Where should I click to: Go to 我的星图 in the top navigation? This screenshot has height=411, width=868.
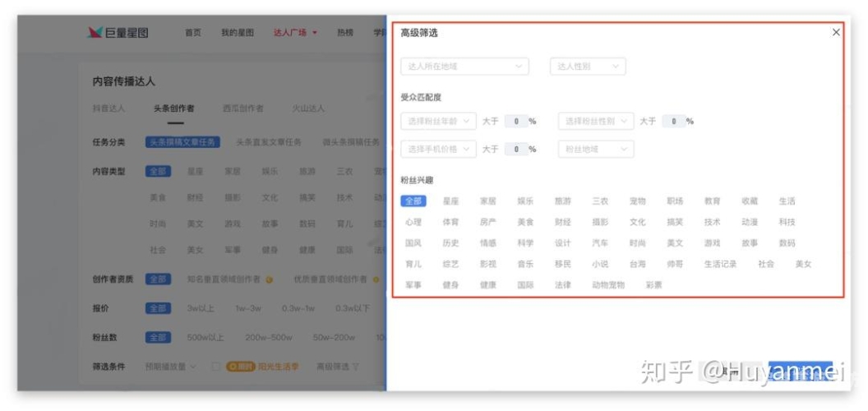(x=238, y=33)
